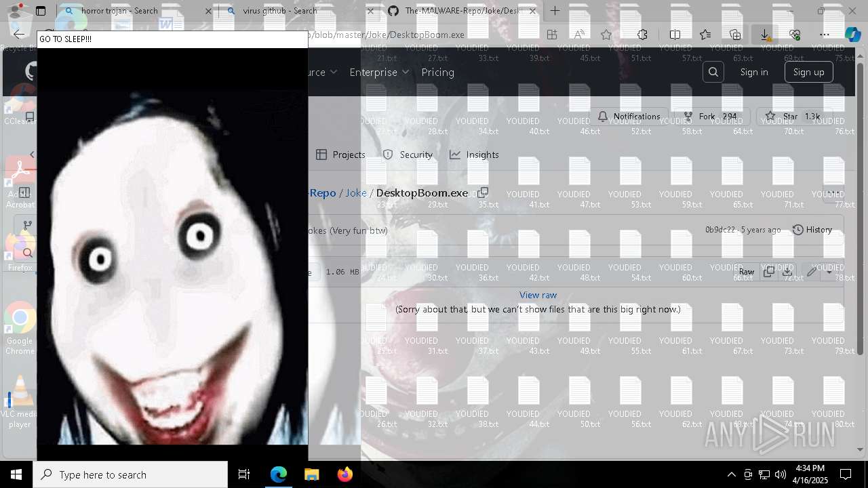Open Edge Settings and more menu
This screenshot has height=488, width=868.
point(825,35)
